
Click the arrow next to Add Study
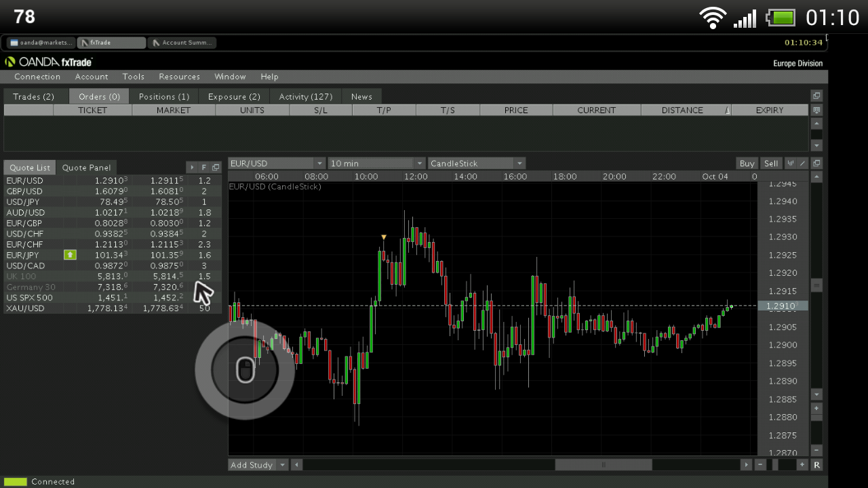pos(283,465)
